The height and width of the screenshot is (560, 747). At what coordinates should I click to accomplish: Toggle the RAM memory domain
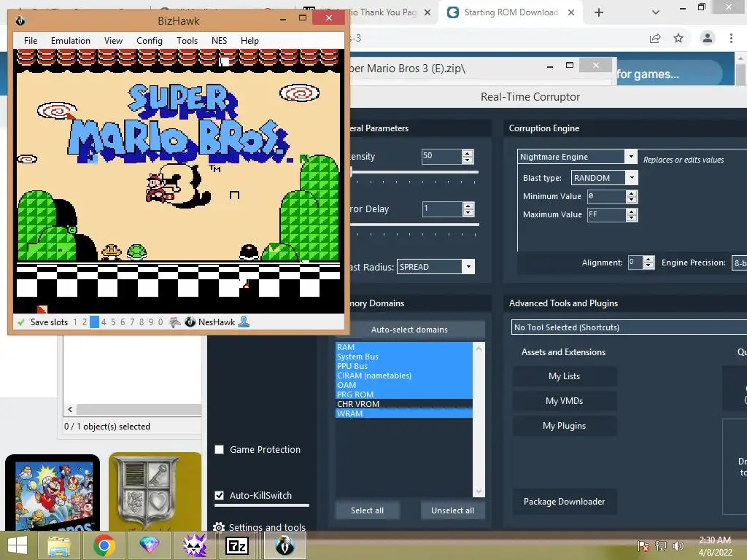click(404, 347)
